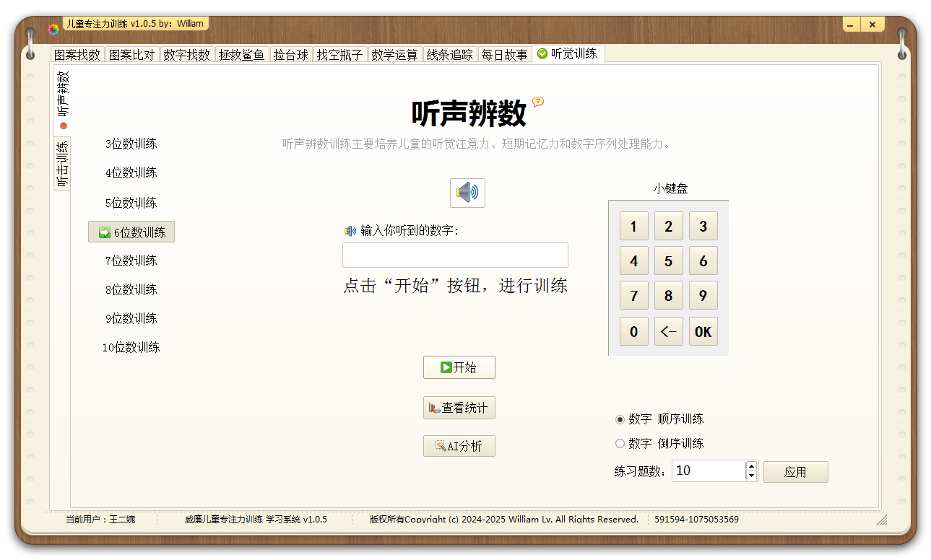Switch to the 找空瓶子 tab
Image resolution: width=931 pixels, height=560 pixels.
pos(340,55)
